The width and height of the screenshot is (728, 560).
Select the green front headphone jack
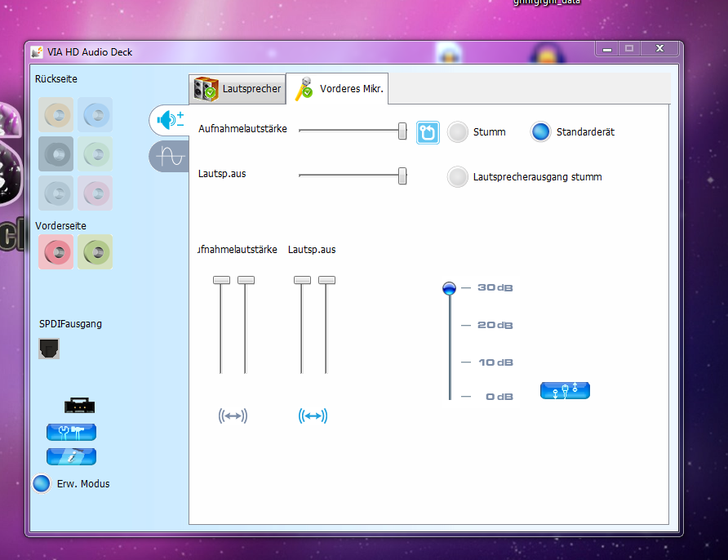click(x=95, y=252)
